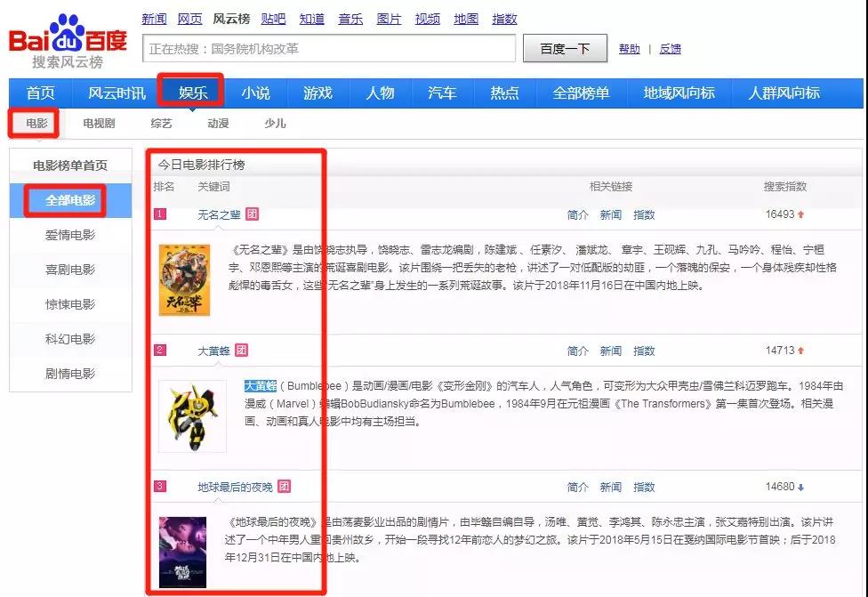Open 全部榜单 in the nav bar

point(581,93)
